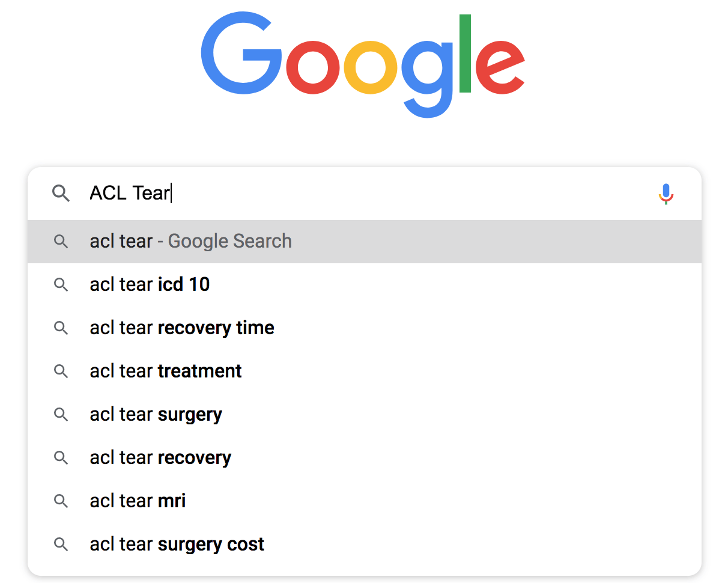Select the 'acl tear surgery cost' suggestion
Viewport: 728px width, 583px height.
point(177,544)
